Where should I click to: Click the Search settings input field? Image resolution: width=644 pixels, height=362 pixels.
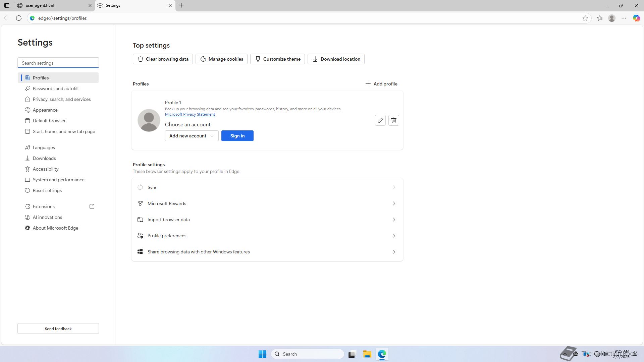pyautogui.click(x=58, y=63)
